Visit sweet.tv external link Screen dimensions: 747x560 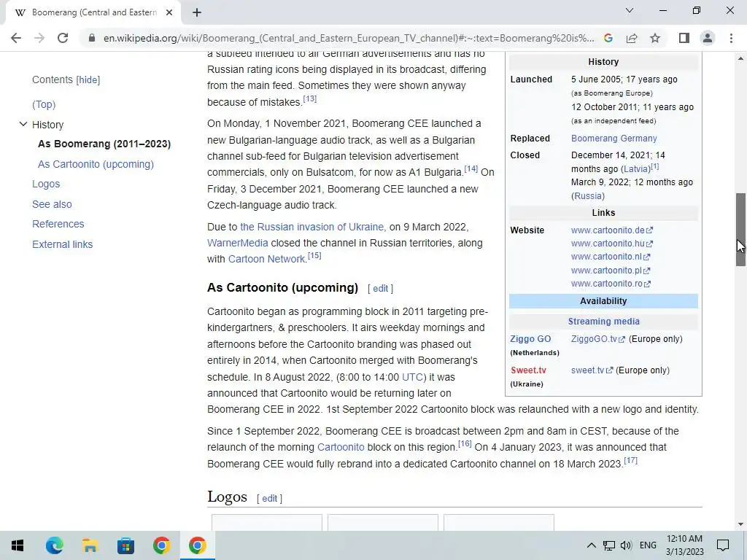click(x=592, y=370)
